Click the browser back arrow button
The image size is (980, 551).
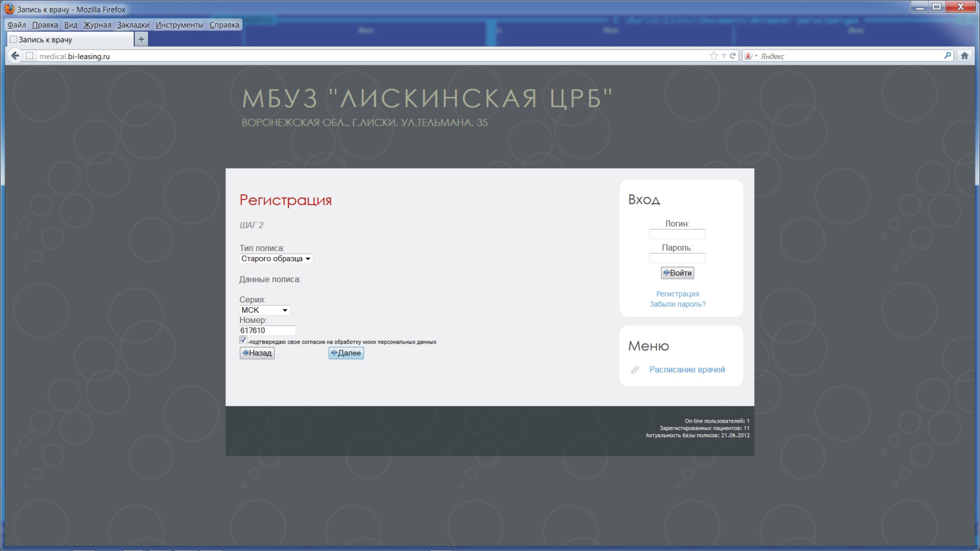[15, 56]
